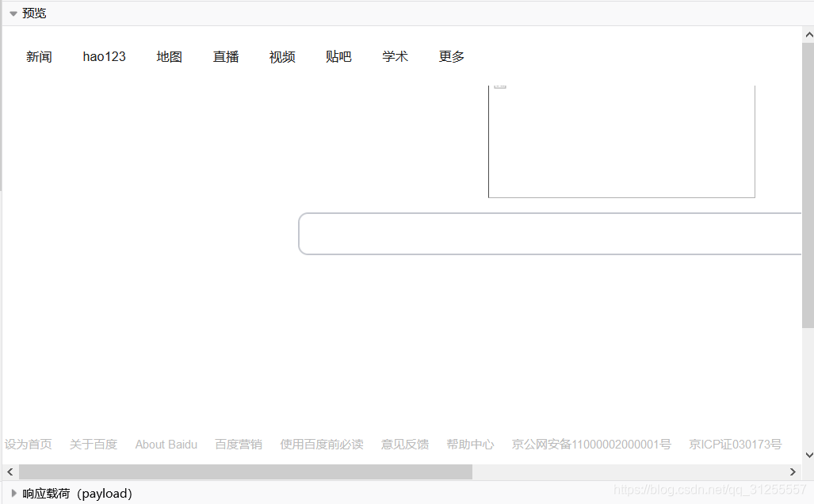Open the 百度营销 marketing link

[238, 445]
